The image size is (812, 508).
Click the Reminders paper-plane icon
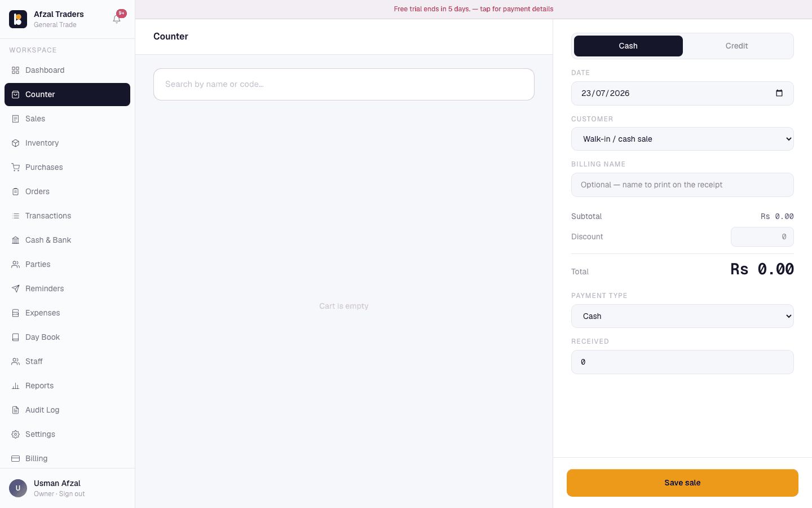pyautogui.click(x=16, y=289)
